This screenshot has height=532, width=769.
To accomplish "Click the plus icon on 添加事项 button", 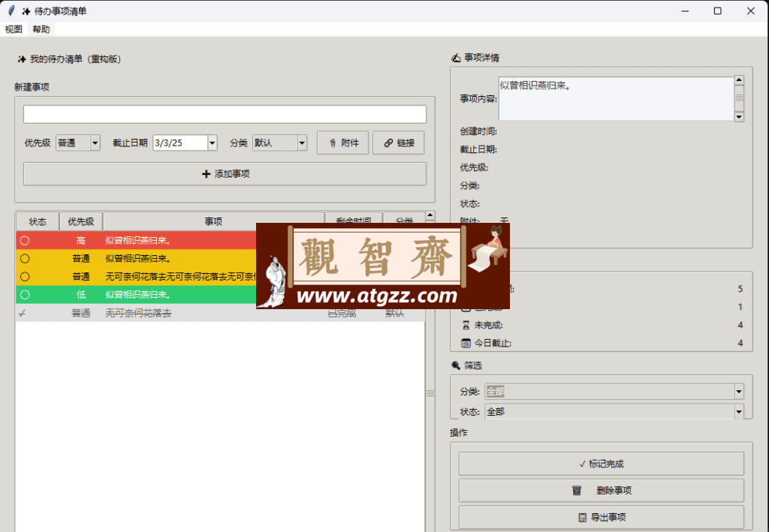I will 206,174.
